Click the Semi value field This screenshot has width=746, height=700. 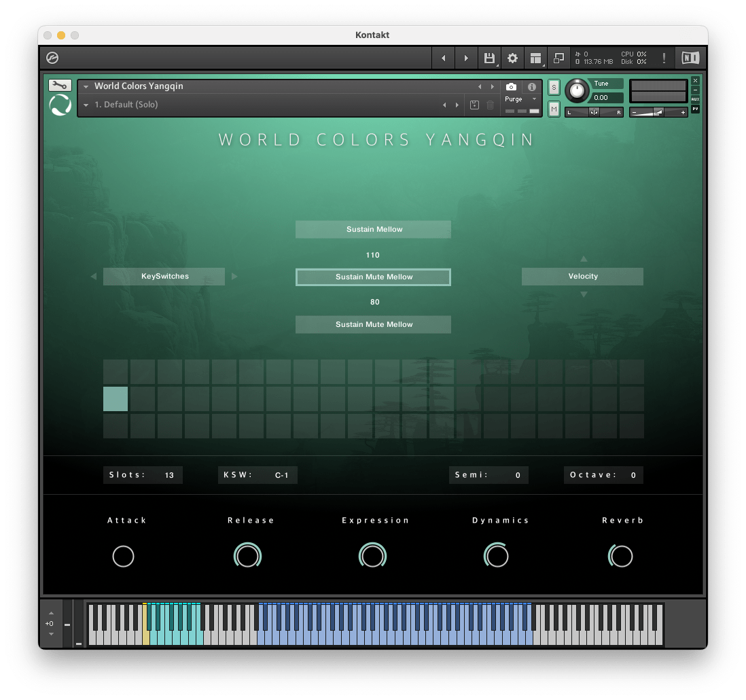click(489, 475)
